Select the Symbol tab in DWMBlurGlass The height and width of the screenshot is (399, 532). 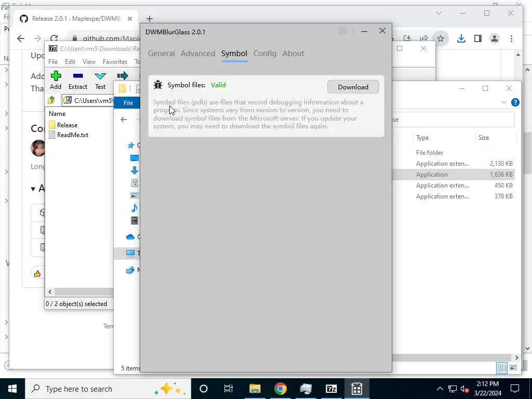pos(234,54)
